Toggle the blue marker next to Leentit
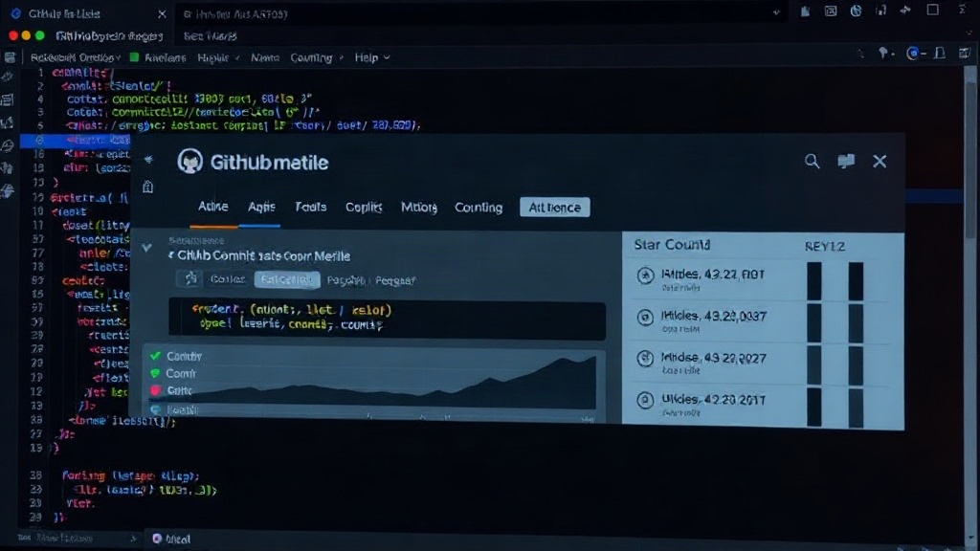 pos(156,409)
